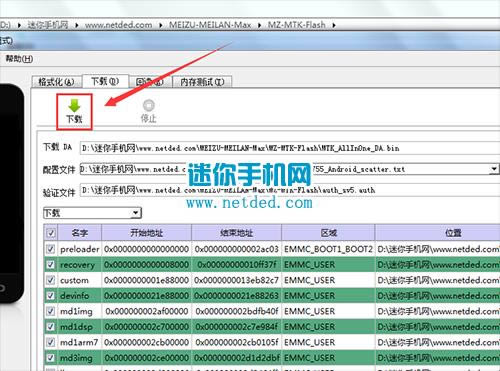The image size is (500, 371).
Task: Uncheck the preloader partition checkbox
Action: coord(51,249)
